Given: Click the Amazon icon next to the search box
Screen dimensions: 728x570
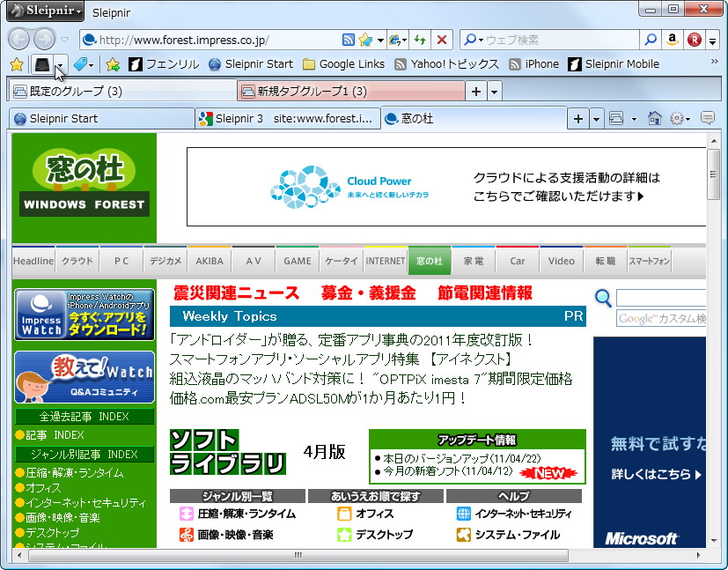Looking at the screenshot, I should coord(673,40).
